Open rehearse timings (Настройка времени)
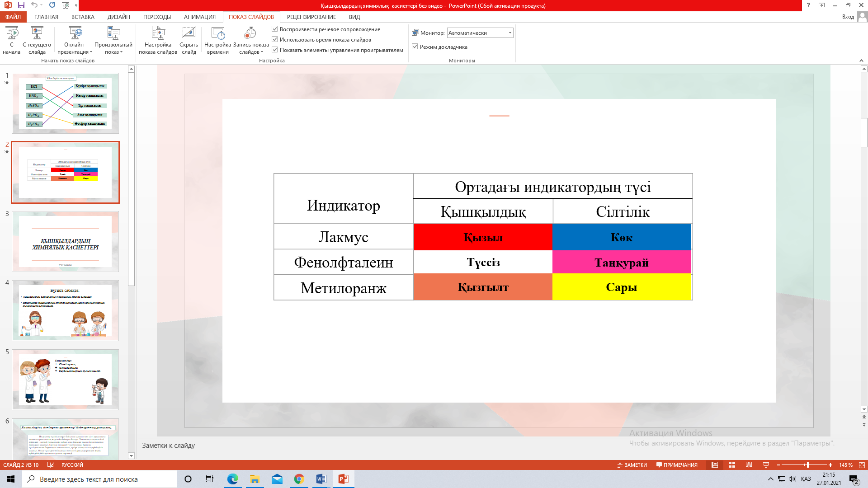This screenshot has height=488, width=868. click(217, 33)
